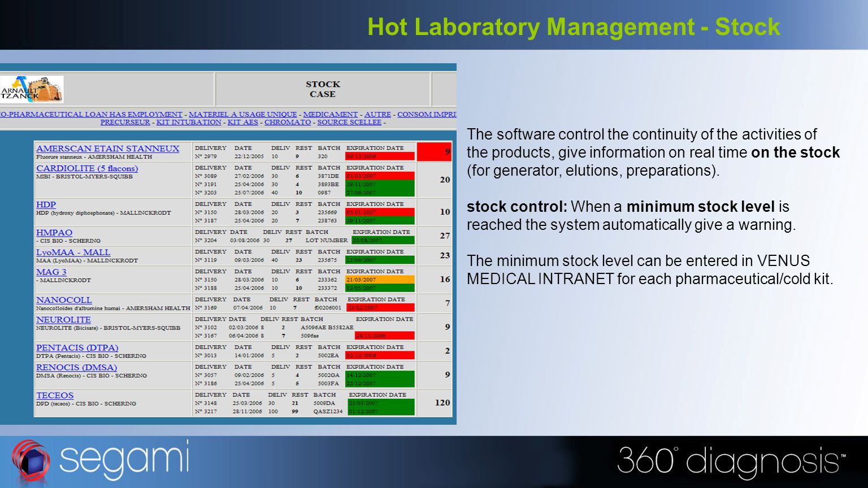Viewport: 868px width, 488px height.
Task: Click TECEOS stock total 120
Action: pyautogui.click(x=442, y=403)
